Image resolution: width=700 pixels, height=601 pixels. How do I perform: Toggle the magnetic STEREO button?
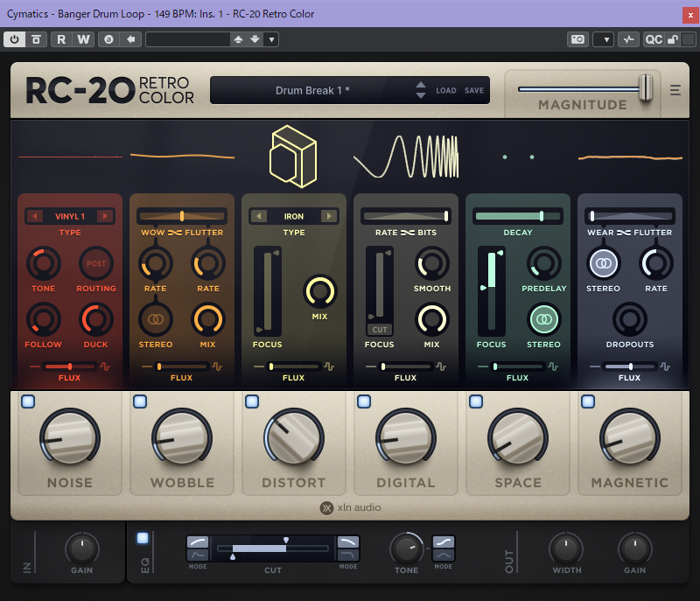tap(603, 263)
